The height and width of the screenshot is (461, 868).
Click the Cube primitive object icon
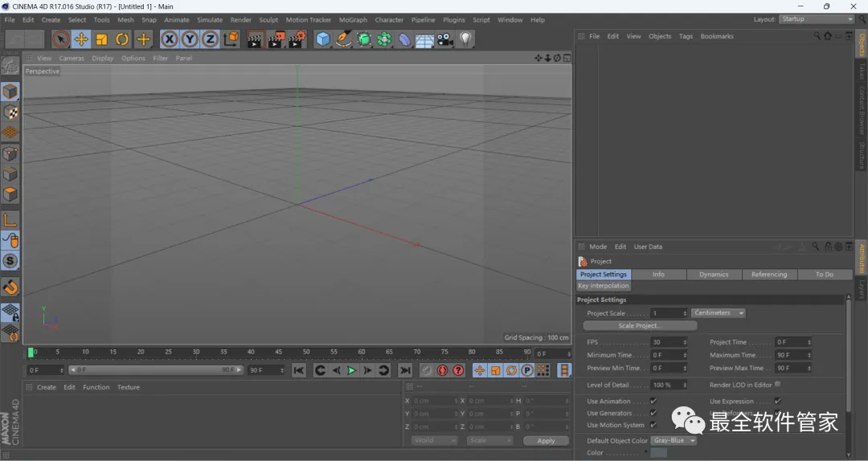(323, 39)
